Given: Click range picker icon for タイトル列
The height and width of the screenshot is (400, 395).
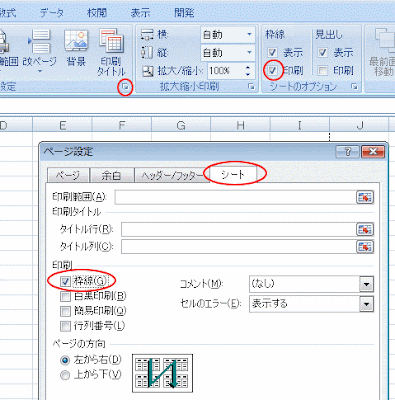Looking at the screenshot, I should pyautogui.click(x=365, y=247).
